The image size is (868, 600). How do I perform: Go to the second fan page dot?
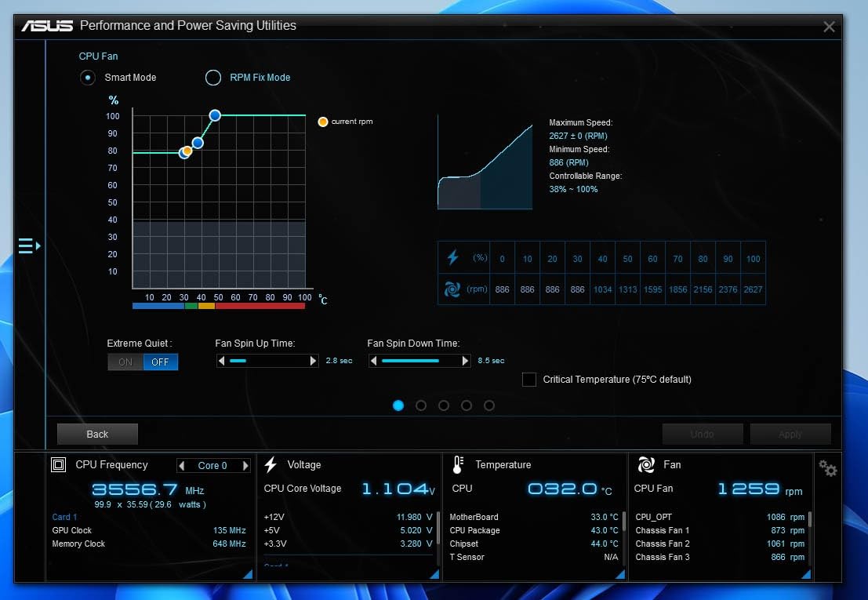(421, 405)
